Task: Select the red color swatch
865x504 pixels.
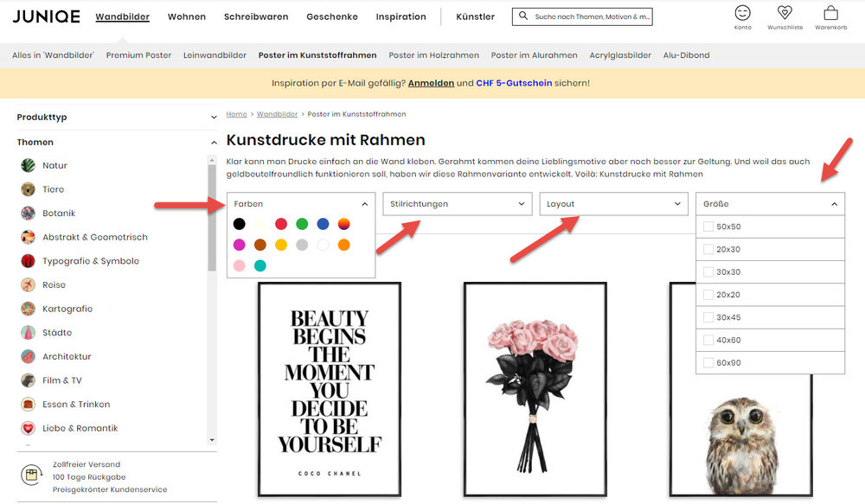Action: point(281,224)
